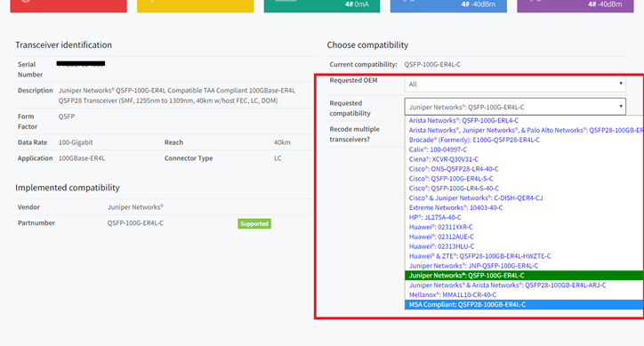Click the Connector Type value LC
Image resolution: width=644 pixels, height=346 pixels.
click(x=278, y=158)
